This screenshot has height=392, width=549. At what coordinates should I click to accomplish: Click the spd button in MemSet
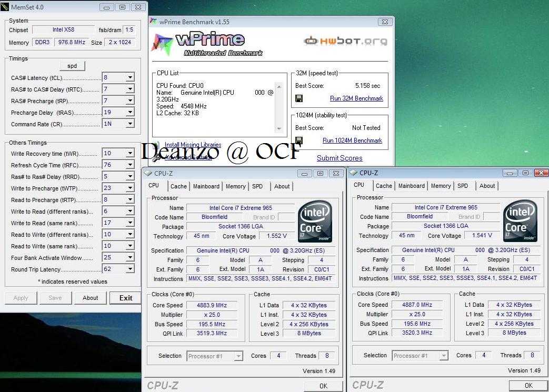click(x=72, y=66)
